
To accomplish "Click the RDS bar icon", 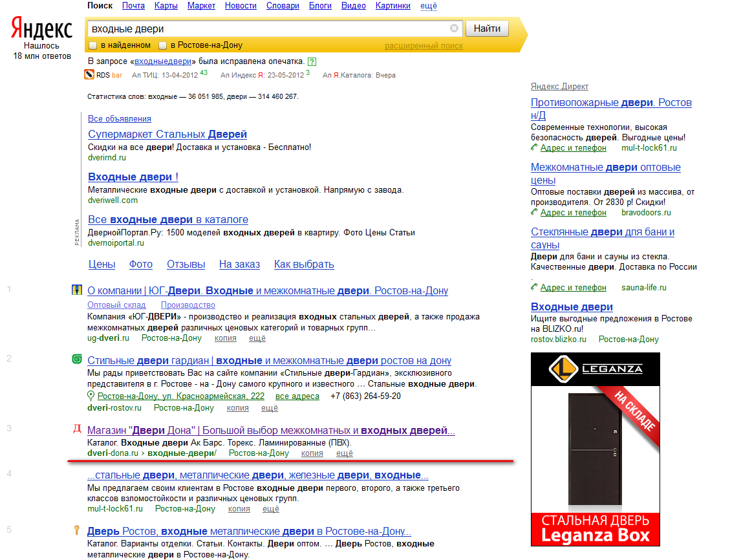I will click(89, 74).
